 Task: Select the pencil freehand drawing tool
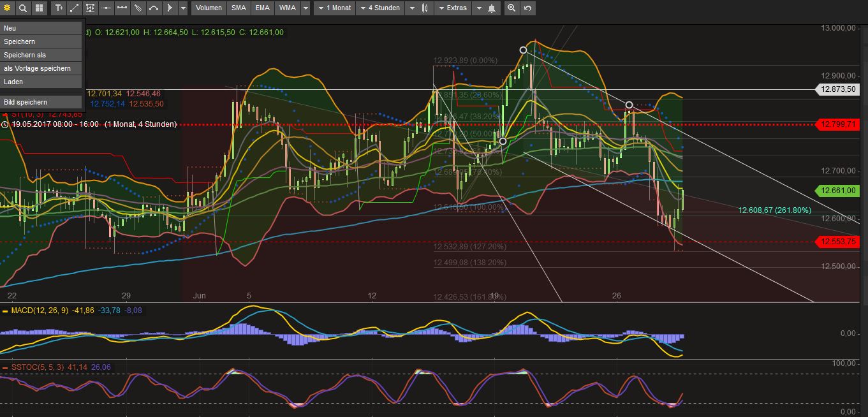[x=138, y=8]
